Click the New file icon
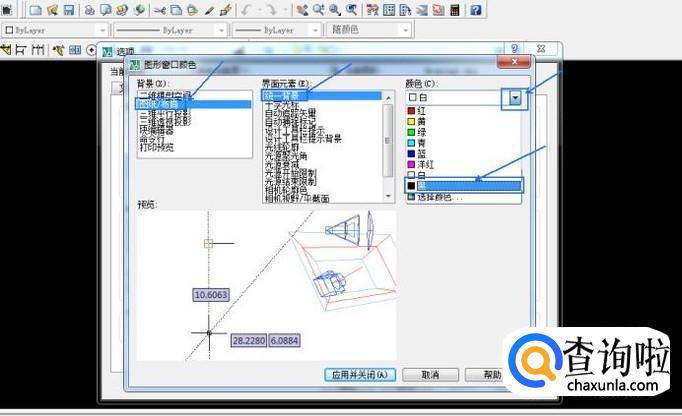 35,10
